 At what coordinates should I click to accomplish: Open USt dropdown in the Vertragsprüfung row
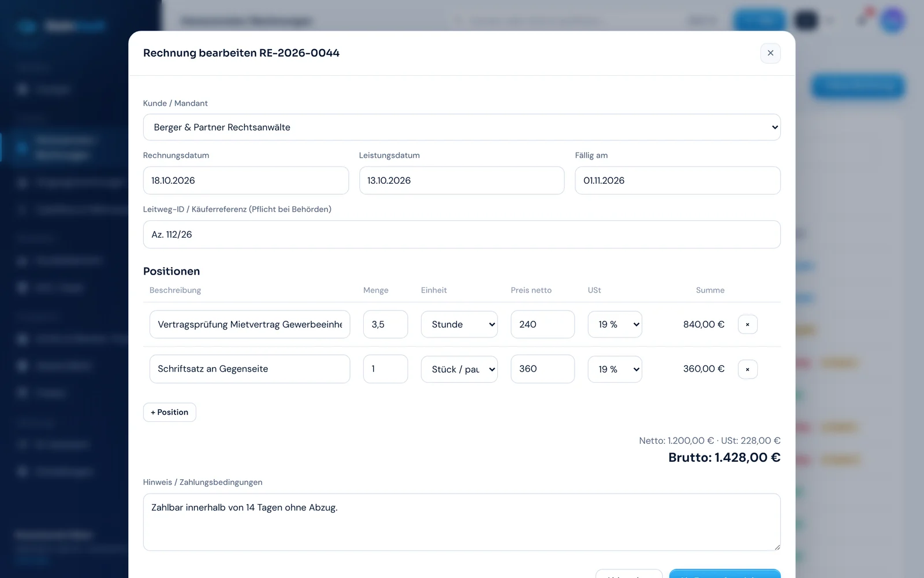coord(614,324)
